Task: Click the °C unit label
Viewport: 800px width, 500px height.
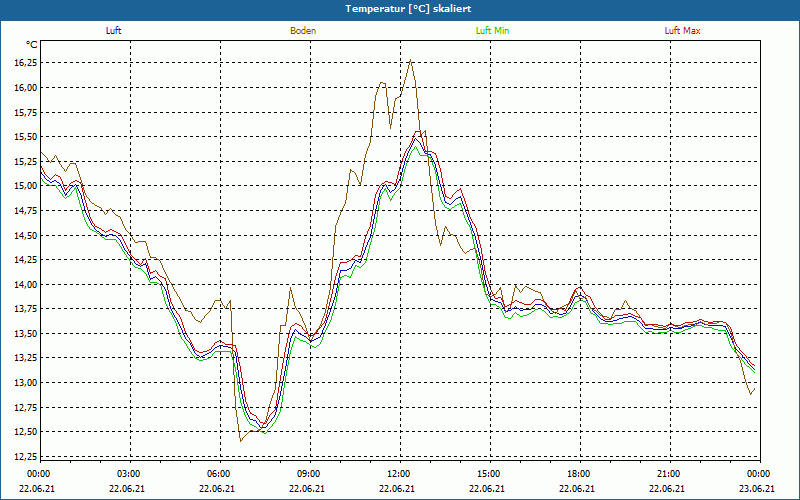Action: tap(32, 45)
